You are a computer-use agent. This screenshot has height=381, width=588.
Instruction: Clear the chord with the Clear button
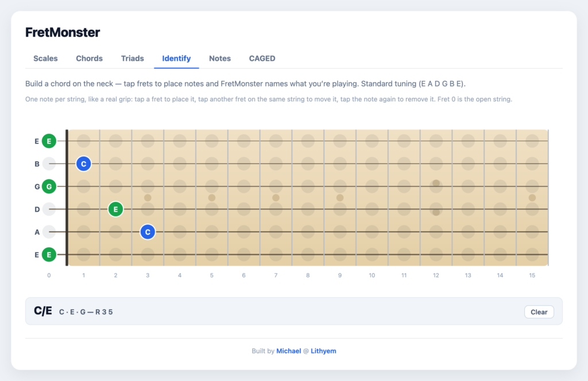[x=539, y=312]
